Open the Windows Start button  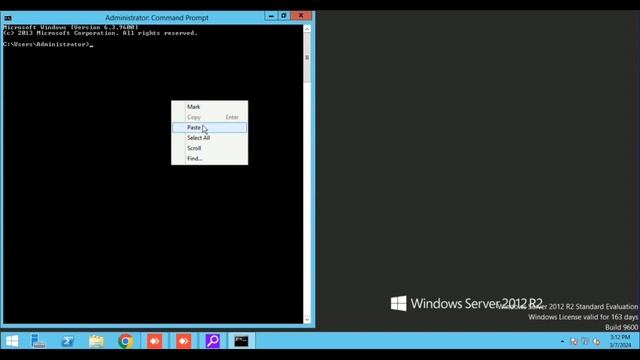pos(12,341)
